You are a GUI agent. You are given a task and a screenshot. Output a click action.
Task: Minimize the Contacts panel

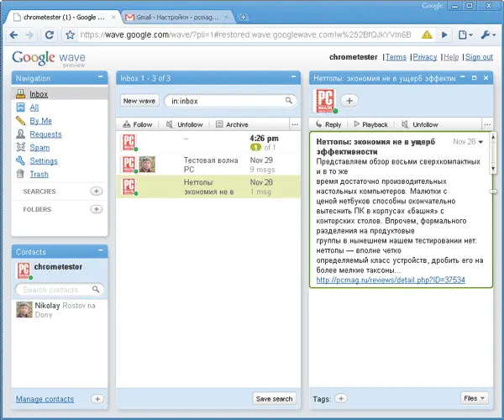click(x=101, y=250)
